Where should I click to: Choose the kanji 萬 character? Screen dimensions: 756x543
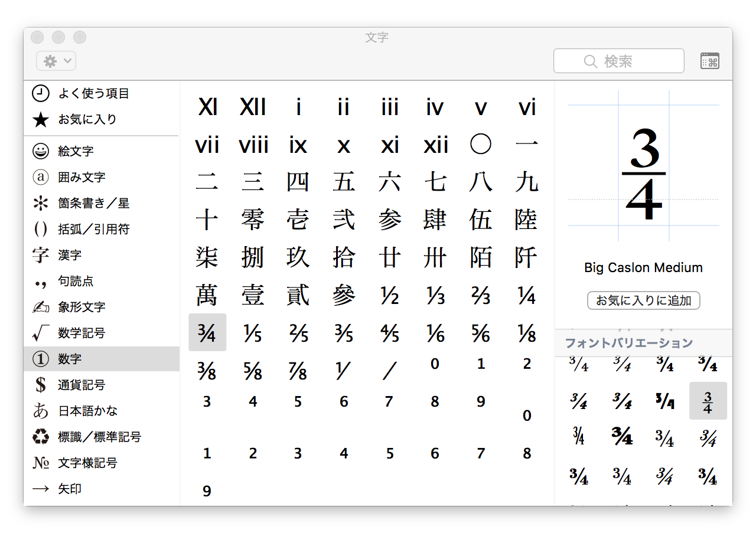click(x=207, y=295)
